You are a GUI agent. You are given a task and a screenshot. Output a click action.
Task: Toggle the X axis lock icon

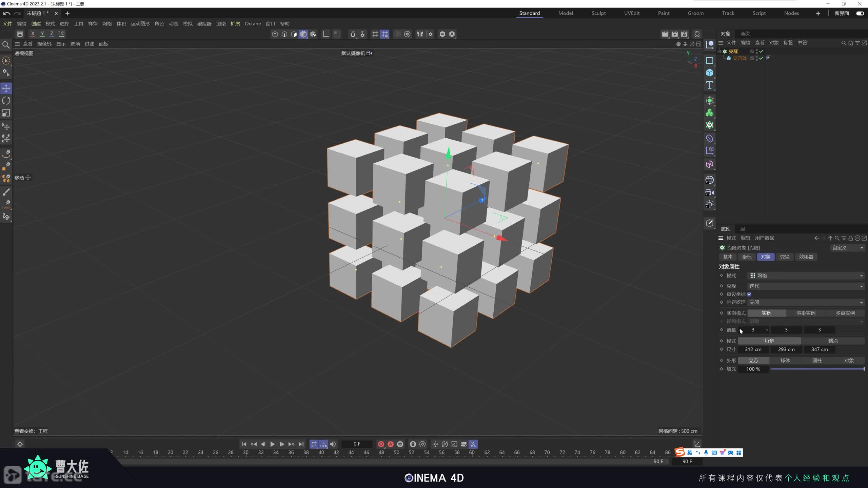coord(33,34)
